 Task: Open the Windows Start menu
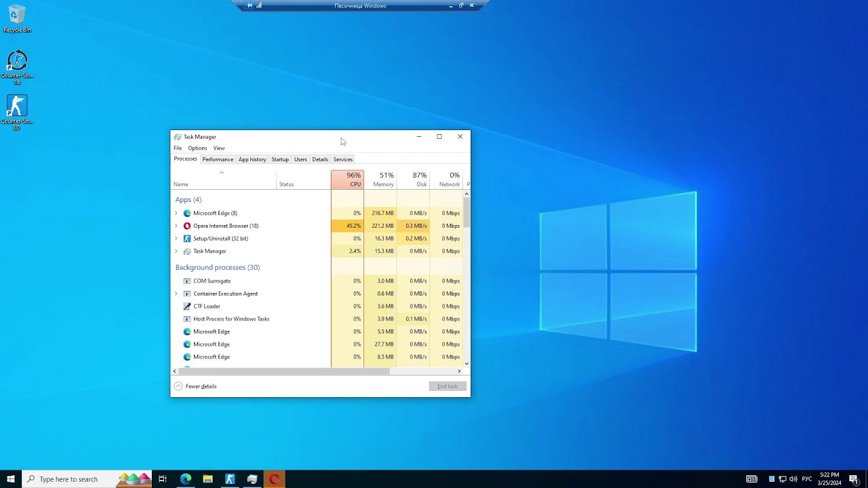pyautogui.click(x=11, y=479)
